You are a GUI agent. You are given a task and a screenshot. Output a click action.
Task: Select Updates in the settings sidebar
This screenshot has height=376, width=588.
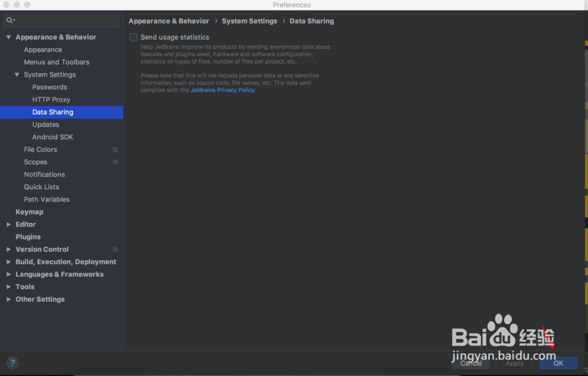[x=45, y=124]
